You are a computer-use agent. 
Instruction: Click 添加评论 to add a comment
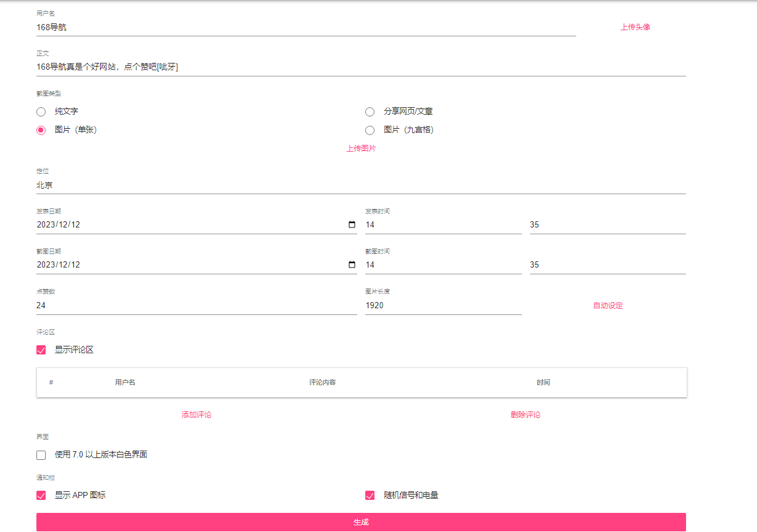click(196, 415)
